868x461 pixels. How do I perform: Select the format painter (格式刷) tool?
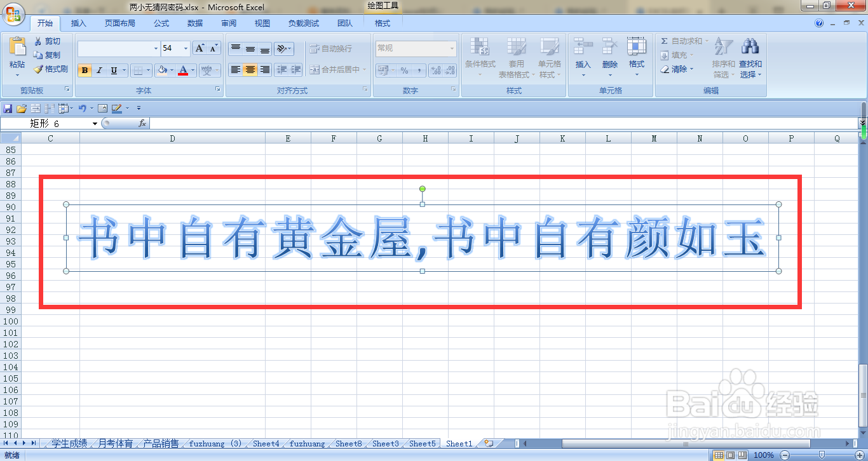coord(51,70)
